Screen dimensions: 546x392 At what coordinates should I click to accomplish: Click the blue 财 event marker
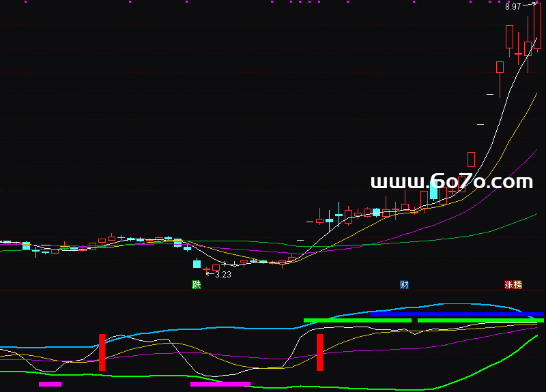(404, 284)
